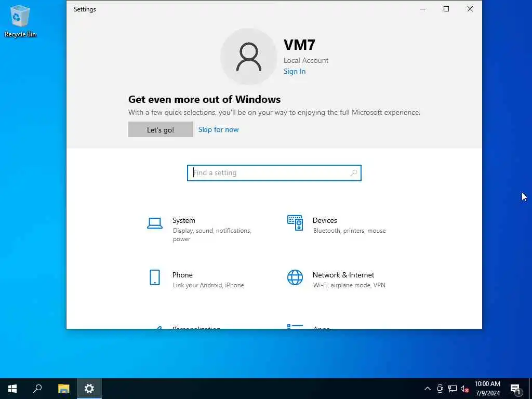Open the Phone settings icon
The image size is (532, 399).
(x=155, y=277)
